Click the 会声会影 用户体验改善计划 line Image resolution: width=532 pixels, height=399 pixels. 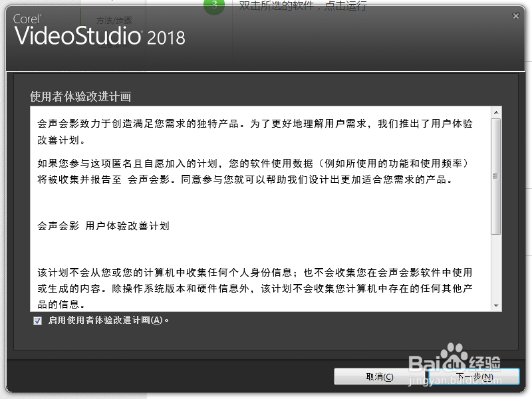point(103,226)
